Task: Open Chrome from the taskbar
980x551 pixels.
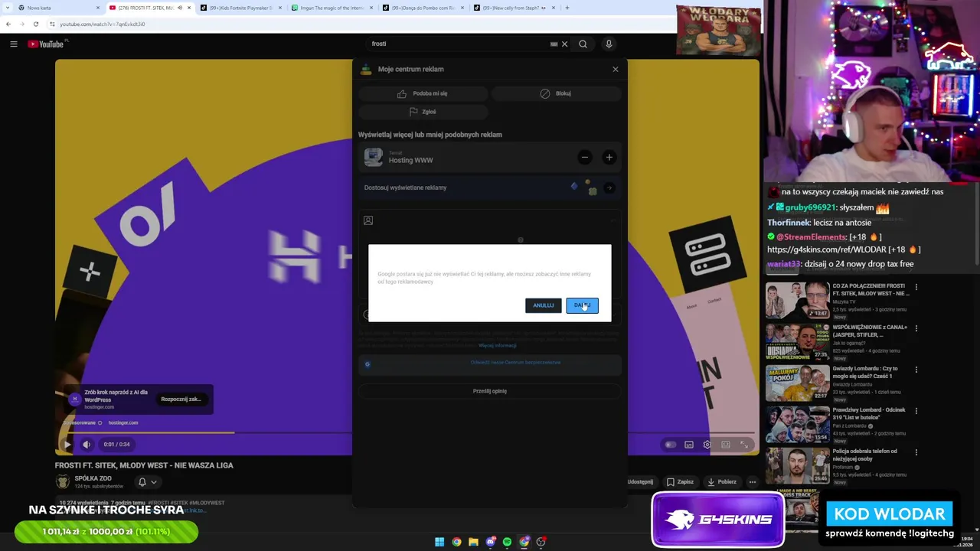Action: [456, 542]
